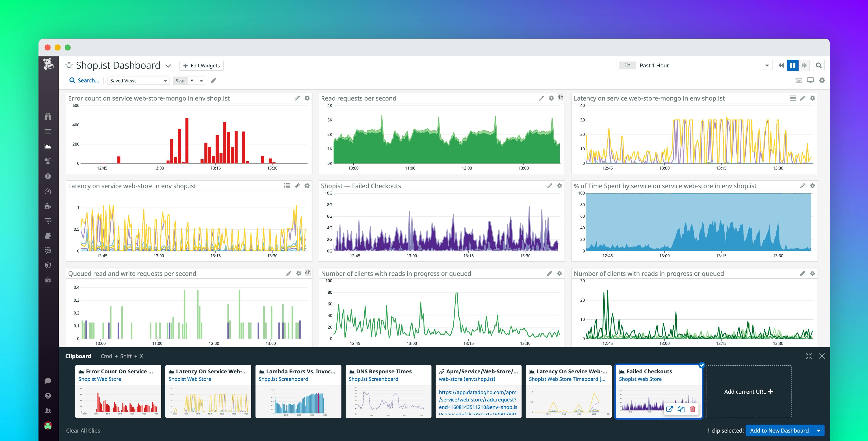Click the Notebooks icon in the sidebar

click(x=48, y=235)
